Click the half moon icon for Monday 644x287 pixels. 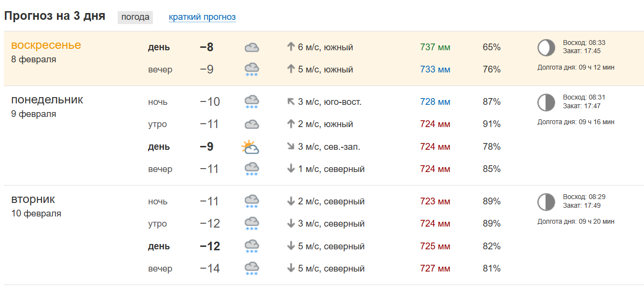547,102
